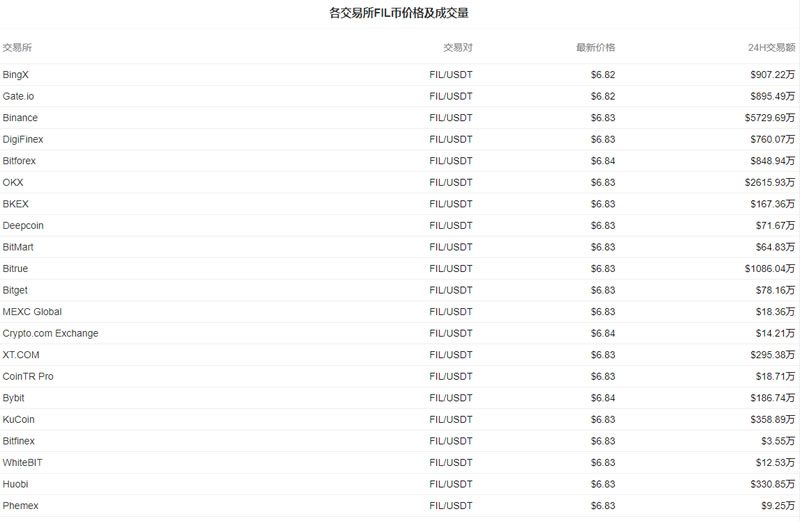Click the 交易所 column header

(16, 47)
